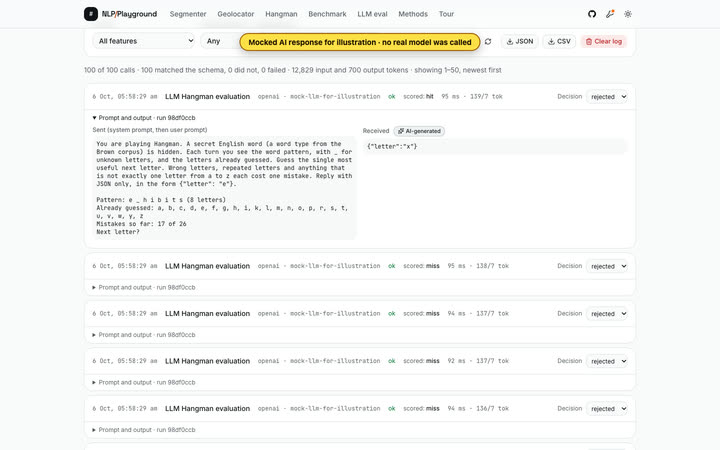Open the All features filter dropdown
Screen dimensions: 720x450
pyautogui.click(x=144, y=41)
